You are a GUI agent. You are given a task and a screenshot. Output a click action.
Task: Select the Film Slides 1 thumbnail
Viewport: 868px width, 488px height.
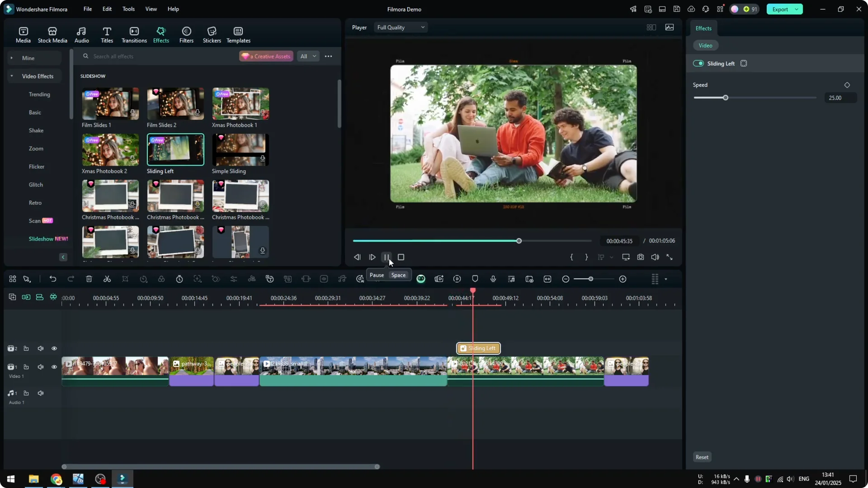tap(110, 104)
